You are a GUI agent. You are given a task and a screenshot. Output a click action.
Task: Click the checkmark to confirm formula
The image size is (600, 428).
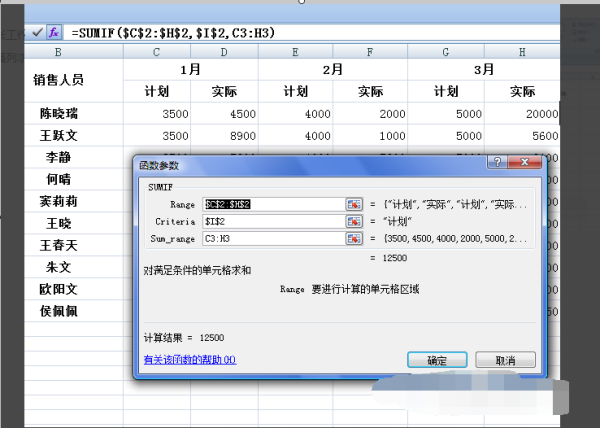click(37, 32)
